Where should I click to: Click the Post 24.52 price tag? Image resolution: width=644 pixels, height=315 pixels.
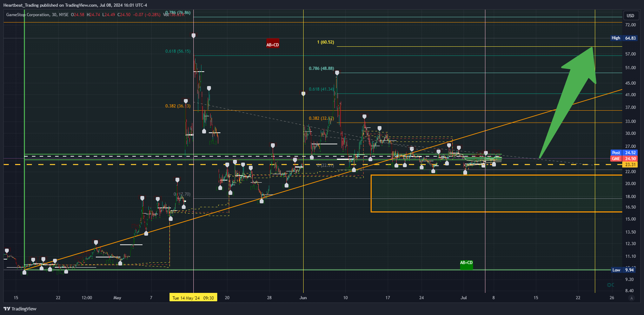point(624,152)
